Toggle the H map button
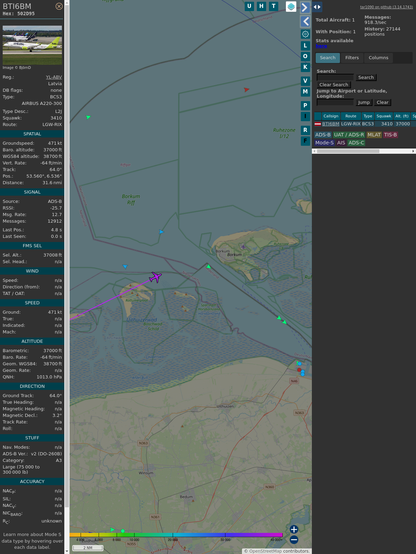 click(x=261, y=6)
